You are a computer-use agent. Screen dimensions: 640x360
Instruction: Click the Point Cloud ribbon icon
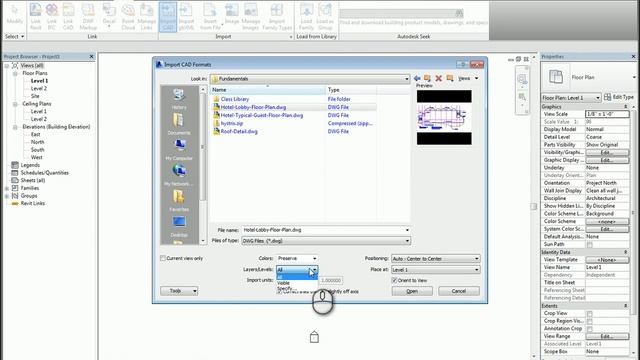128,16
